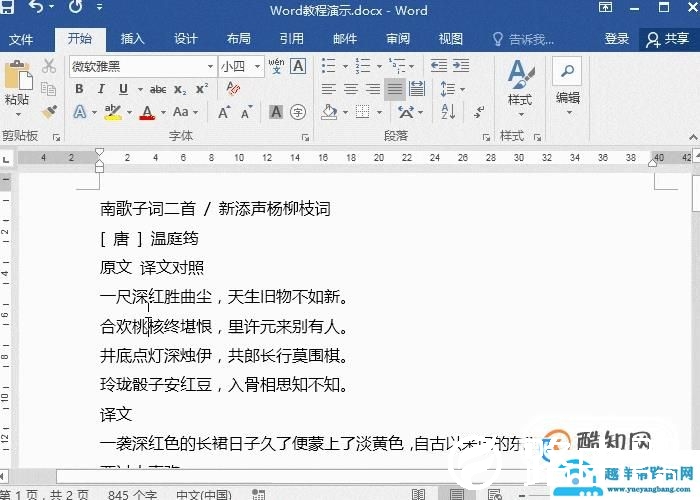This screenshot has width=700, height=500.
Task: Increase paragraph indent
Action: 461,66
